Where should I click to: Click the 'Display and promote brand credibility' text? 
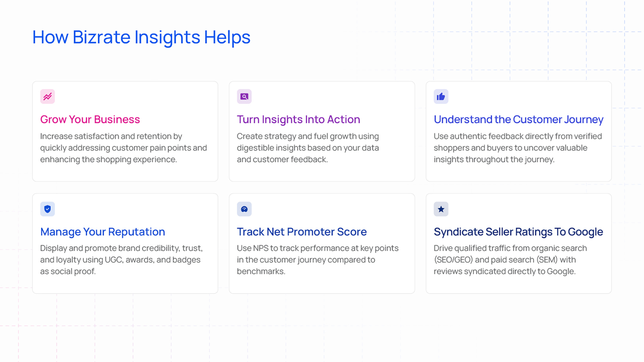coord(121,260)
